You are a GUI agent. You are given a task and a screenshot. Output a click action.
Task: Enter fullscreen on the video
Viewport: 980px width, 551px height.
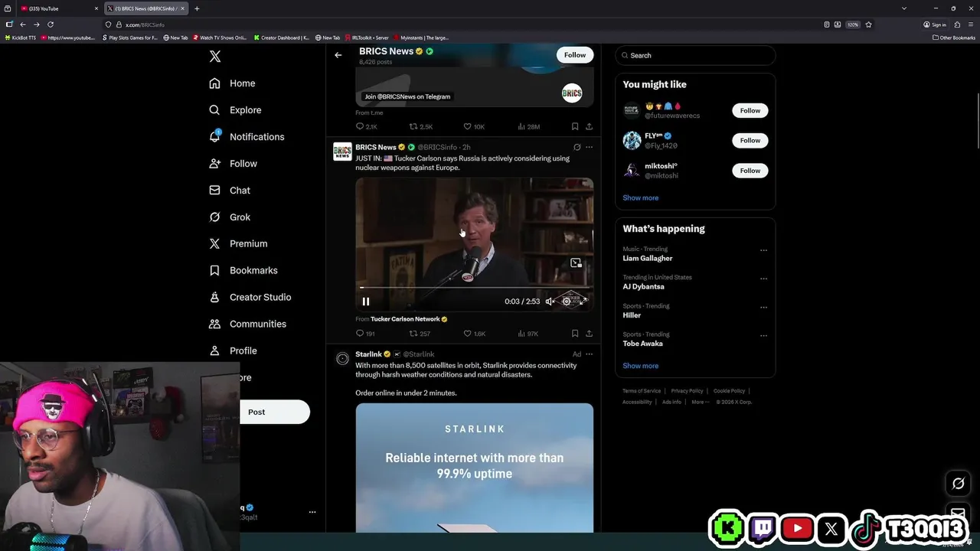pos(583,302)
